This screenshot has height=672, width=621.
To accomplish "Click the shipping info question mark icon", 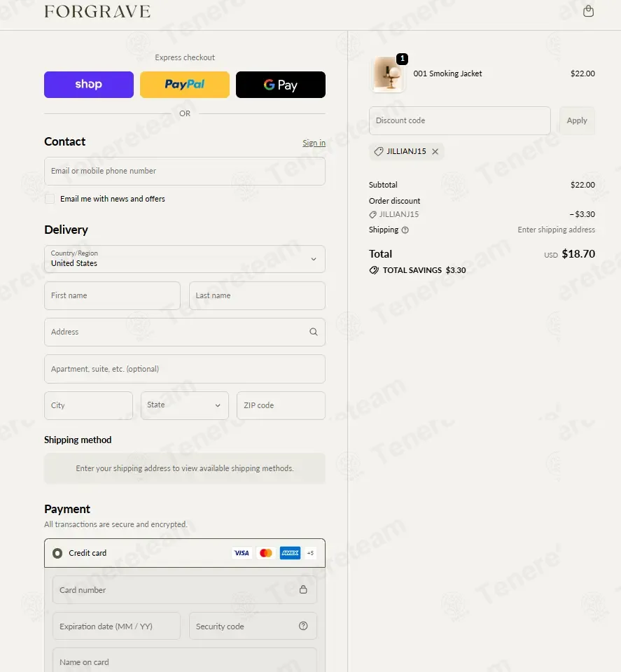I will (x=405, y=230).
